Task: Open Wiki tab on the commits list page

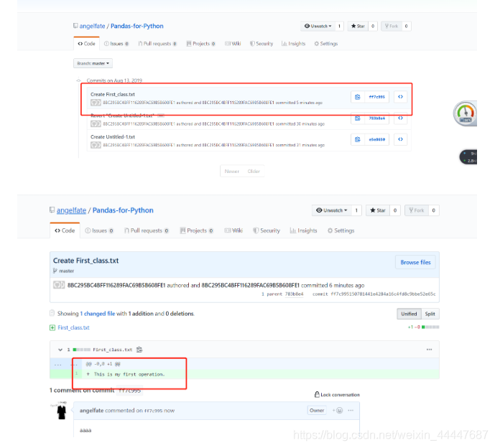Action: coord(233,44)
